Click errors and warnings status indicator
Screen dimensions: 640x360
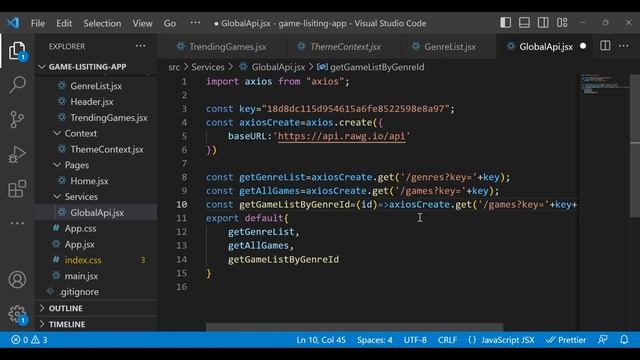pos(29,340)
